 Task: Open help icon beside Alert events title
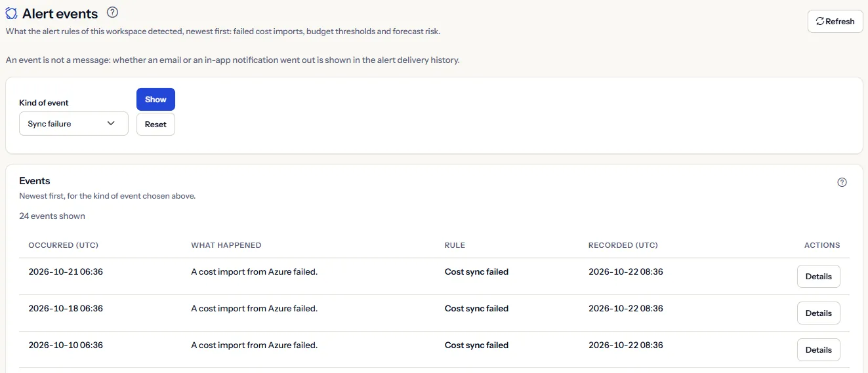112,12
